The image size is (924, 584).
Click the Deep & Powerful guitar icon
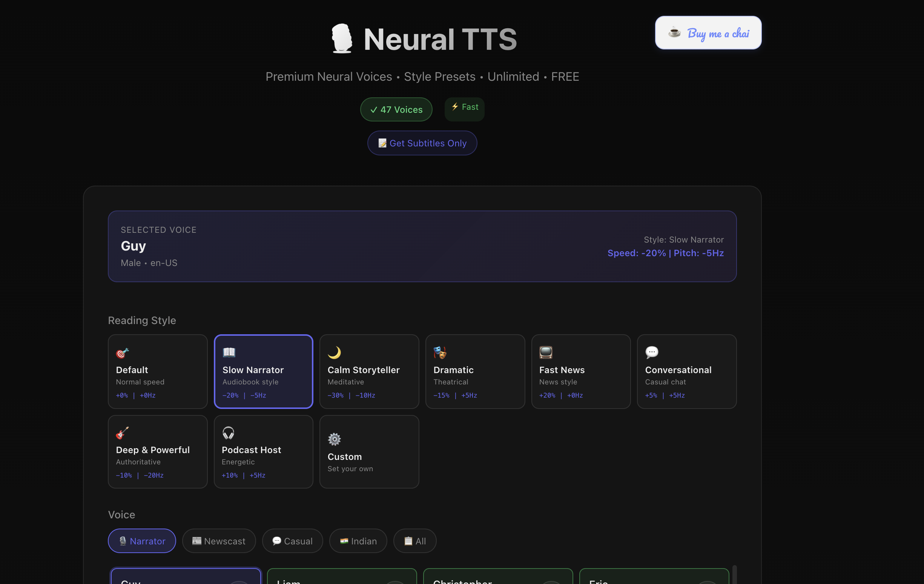coord(123,432)
